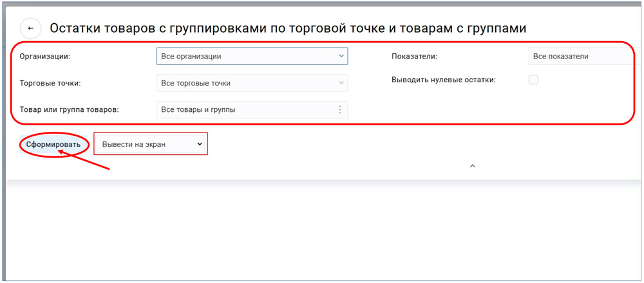Open the three-dot picker for товар field
The image size is (644, 283).
click(x=340, y=109)
